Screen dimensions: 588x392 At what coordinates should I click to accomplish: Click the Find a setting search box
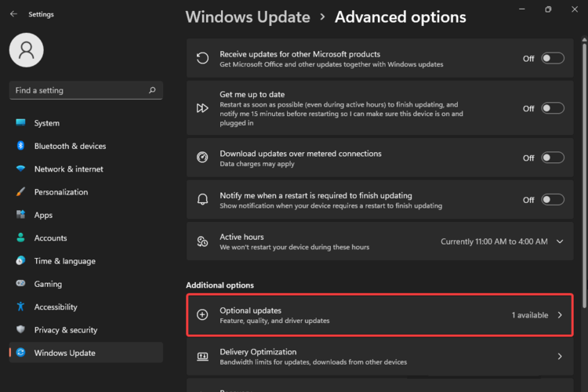pos(78,90)
